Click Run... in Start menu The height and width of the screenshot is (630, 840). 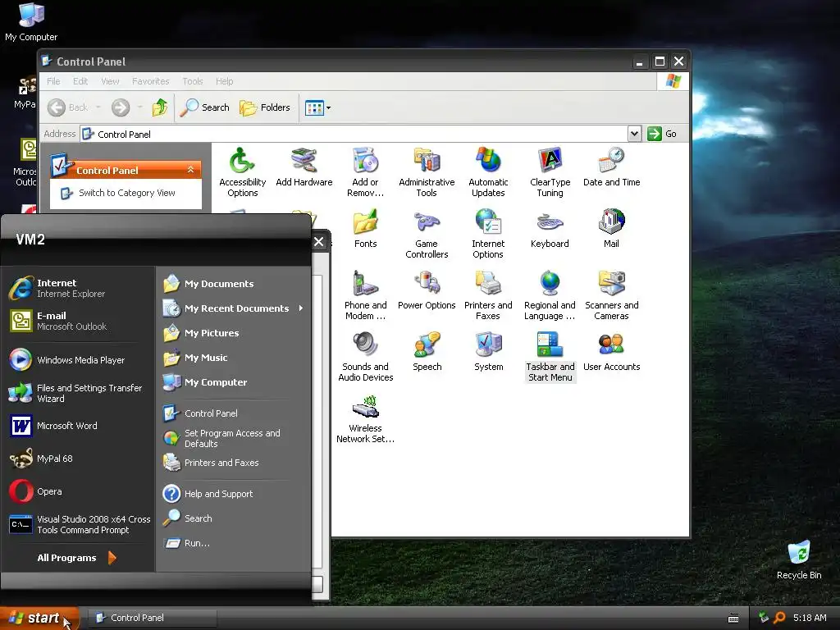(234, 543)
